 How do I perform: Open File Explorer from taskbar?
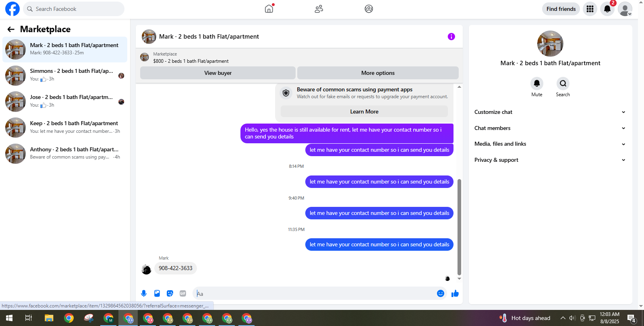(x=49, y=318)
